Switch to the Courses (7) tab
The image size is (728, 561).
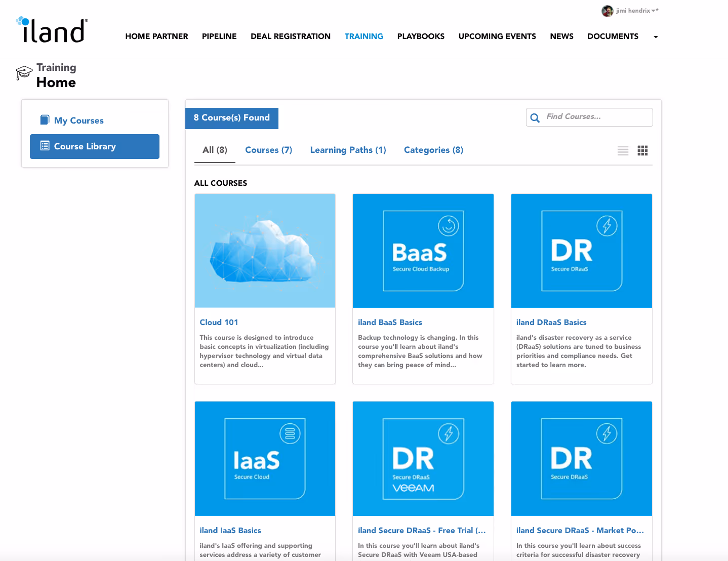269,150
